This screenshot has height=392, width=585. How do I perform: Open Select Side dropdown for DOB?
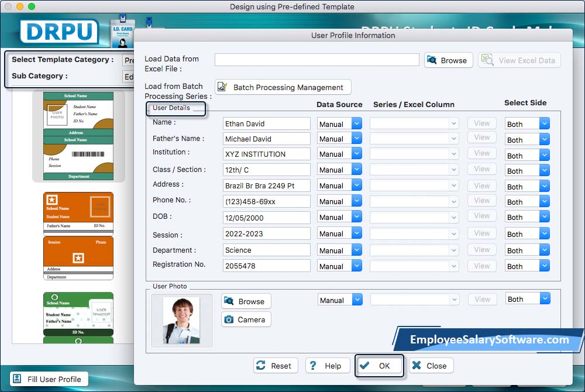pyautogui.click(x=527, y=216)
